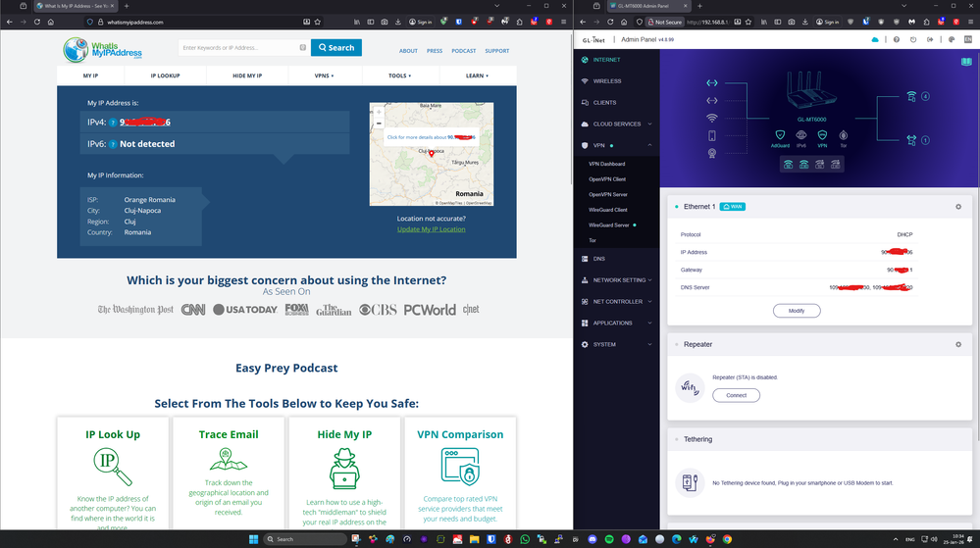Open VPN Dashboard submenu item

click(x=606, y=164)
